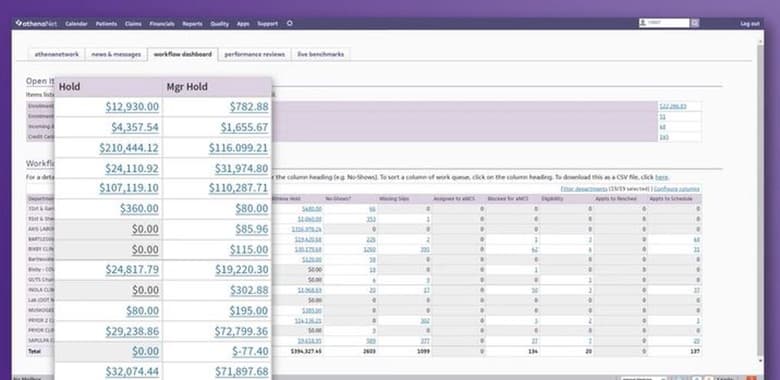
Task: Click the 2603 No-Shows total
Action: (x=370, y=351)
